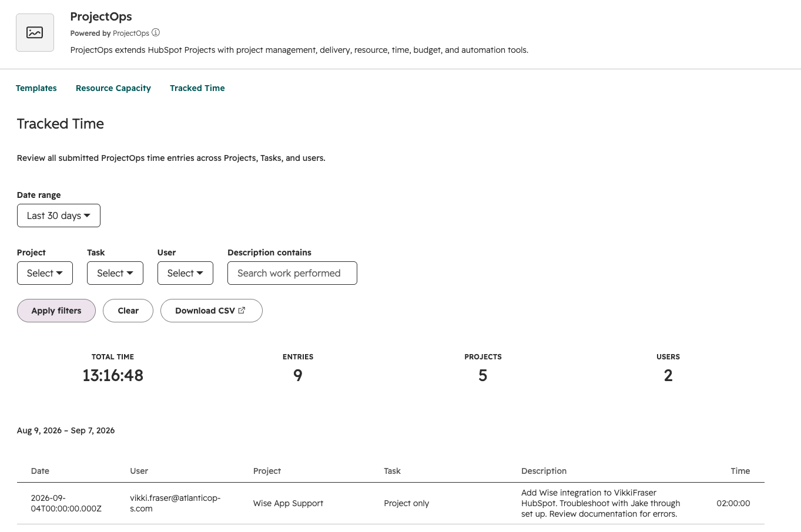Click the vikki.fraser@atlanticops.com user cell

(175, 503)
